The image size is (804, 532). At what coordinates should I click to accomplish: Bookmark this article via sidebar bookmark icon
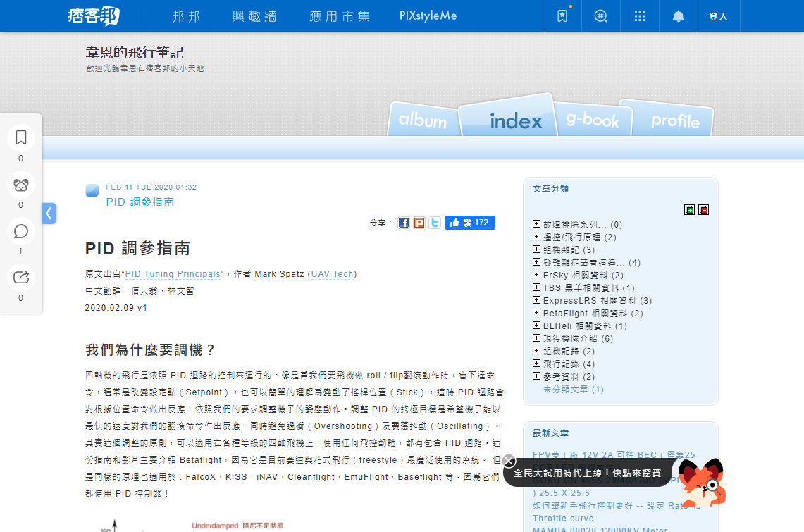(21, 137)
